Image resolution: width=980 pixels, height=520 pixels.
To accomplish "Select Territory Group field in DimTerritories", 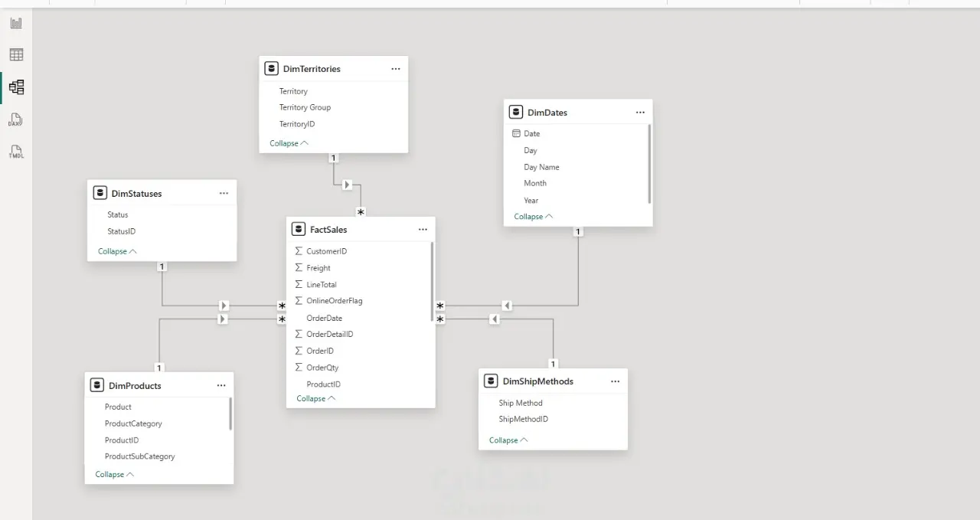I will (x=305, y=107).
